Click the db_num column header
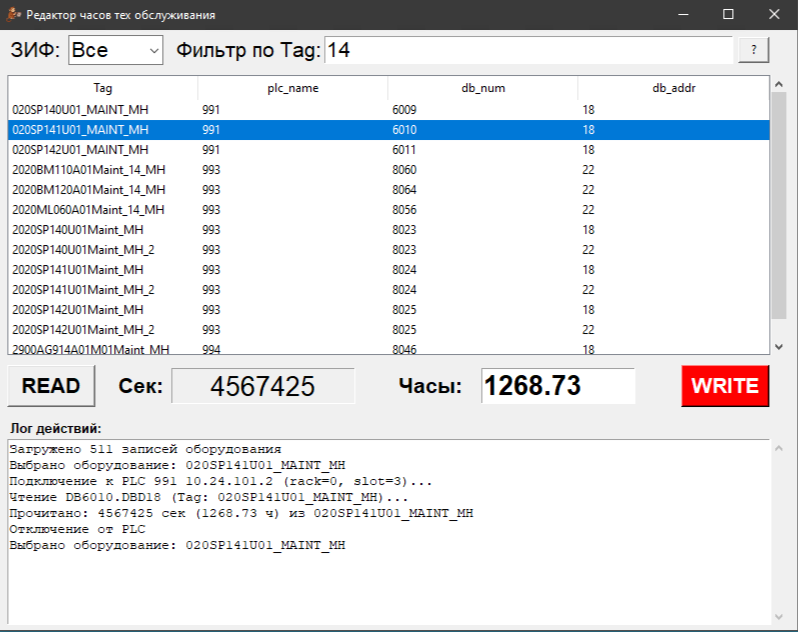 pyautogui.click(x=482, y=88)
